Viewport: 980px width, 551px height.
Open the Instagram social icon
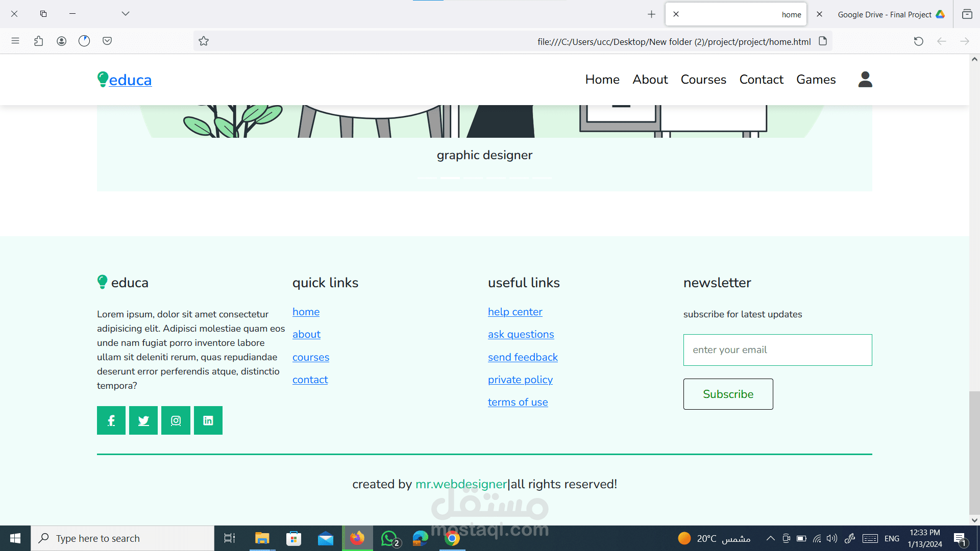[176, 420]
